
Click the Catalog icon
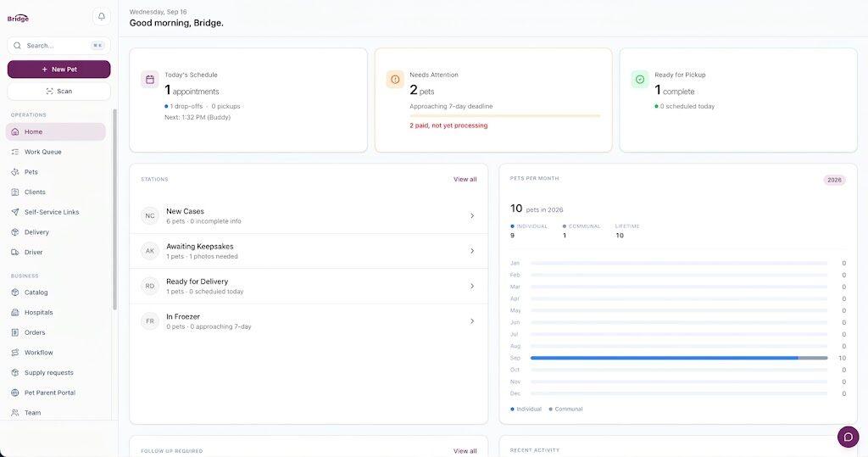click(x=15, y=292)
